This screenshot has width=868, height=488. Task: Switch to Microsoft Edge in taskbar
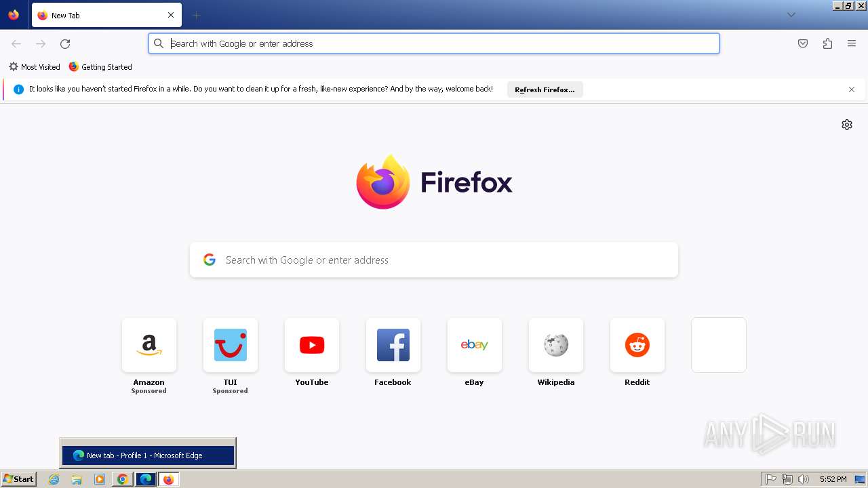(x=146, y=479)
